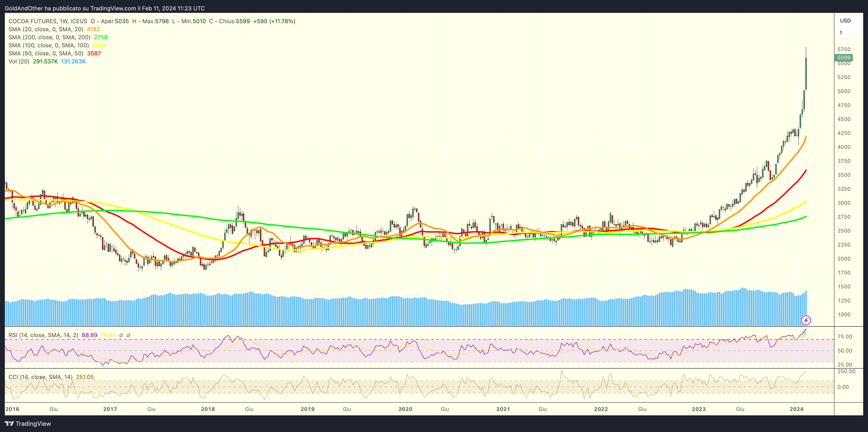Select the SMA (200, close, 0, SMA, 200) legend
The image size is (868, 432).
tap(49, 37)
